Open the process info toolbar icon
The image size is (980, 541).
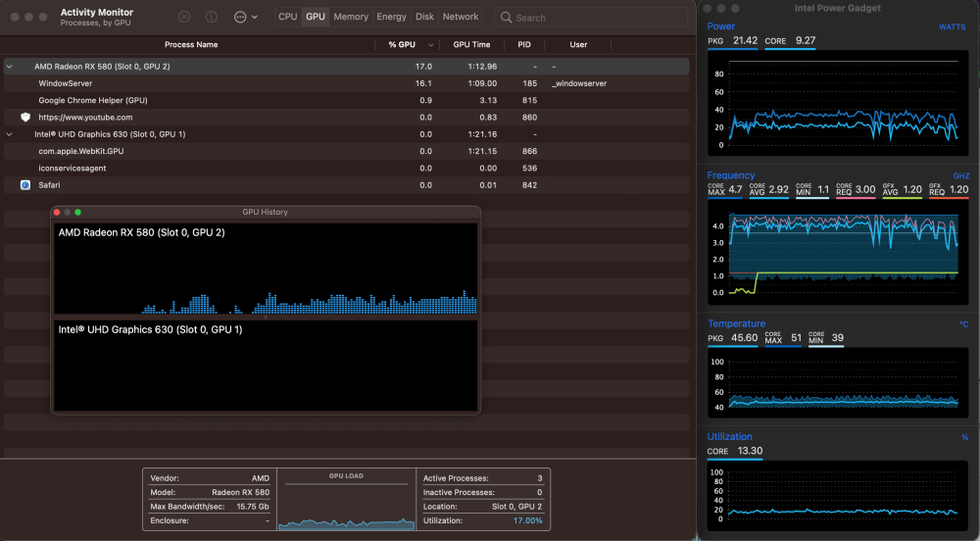tap(212, 17)
